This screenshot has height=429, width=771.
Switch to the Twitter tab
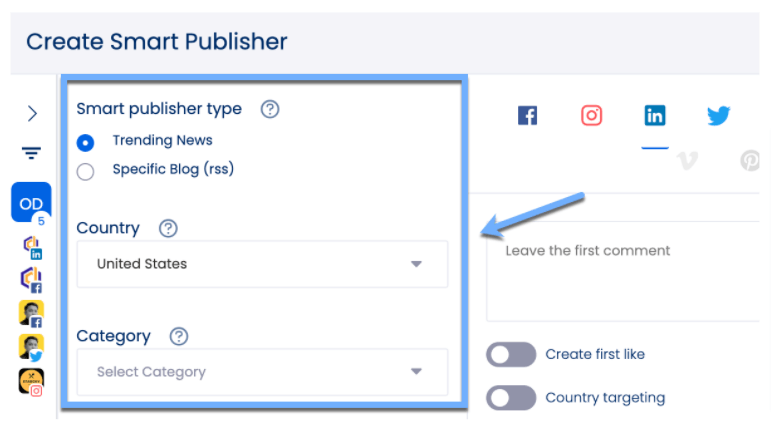(718, 116)
